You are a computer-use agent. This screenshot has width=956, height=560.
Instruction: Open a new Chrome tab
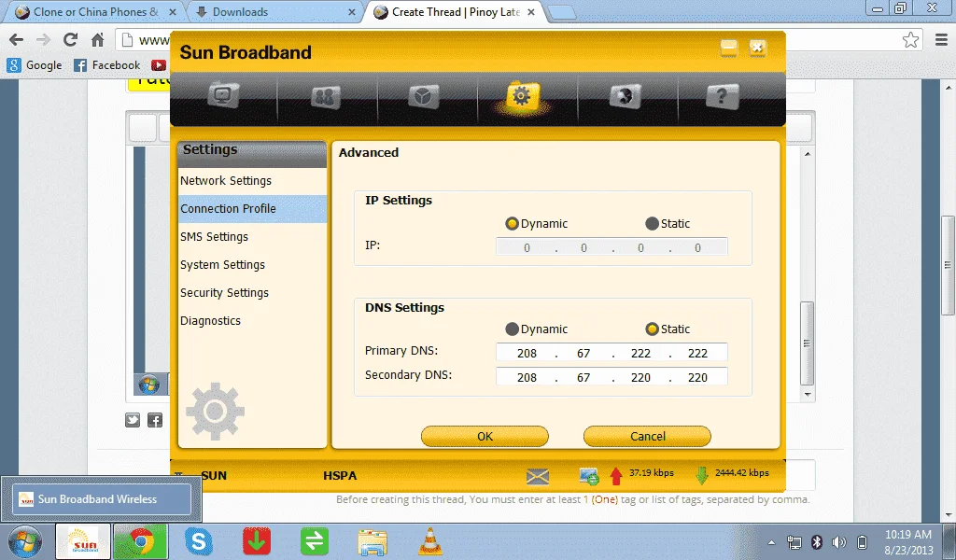tap(561, 13)
